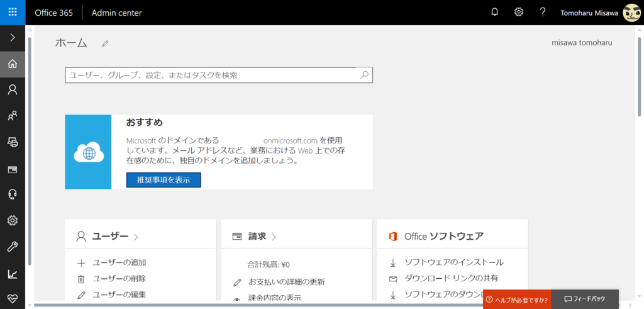Viewport: 644px width, 309px height.
Task: Click the Office logo in ソフトウェア card
Action: pyautogui.click(x=393, y=236)
